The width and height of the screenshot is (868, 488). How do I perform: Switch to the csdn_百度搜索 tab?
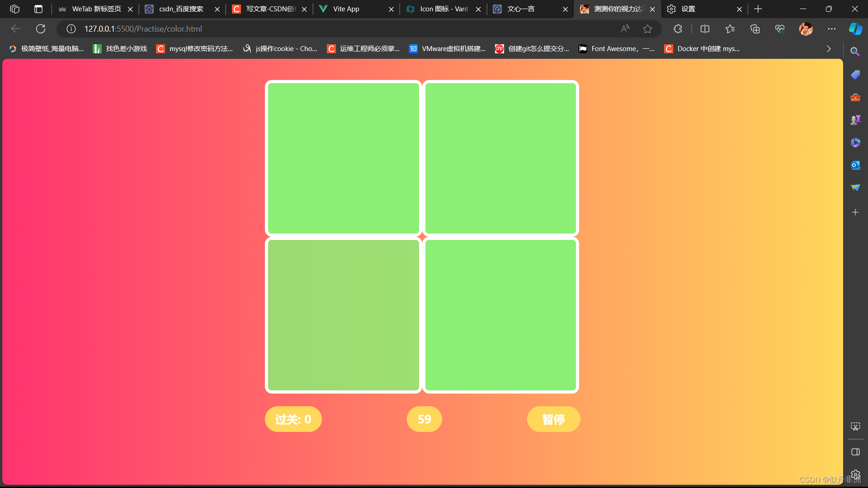pos(181,9)
